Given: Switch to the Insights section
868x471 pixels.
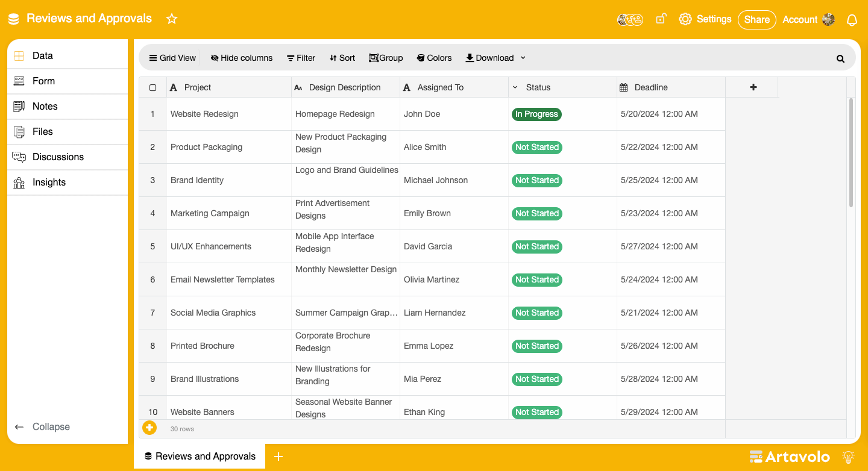Looking at the screenshot, I should click(x=49, y=182).
